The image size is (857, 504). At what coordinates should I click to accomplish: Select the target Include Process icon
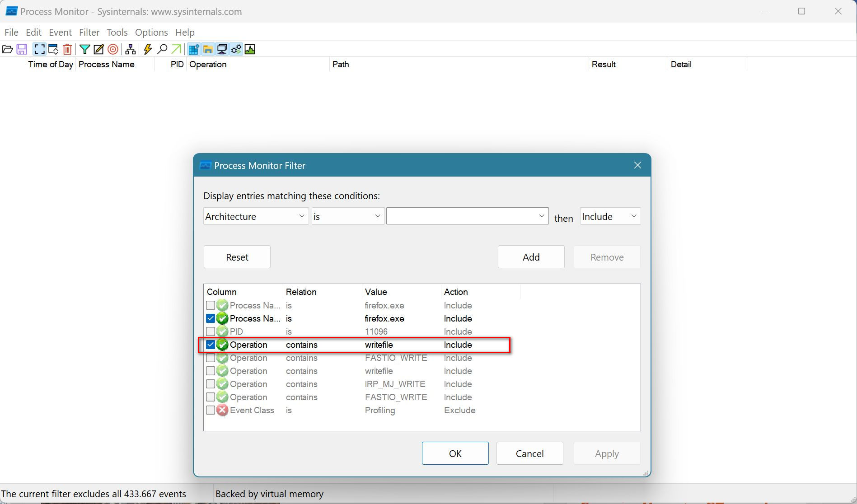113,49
